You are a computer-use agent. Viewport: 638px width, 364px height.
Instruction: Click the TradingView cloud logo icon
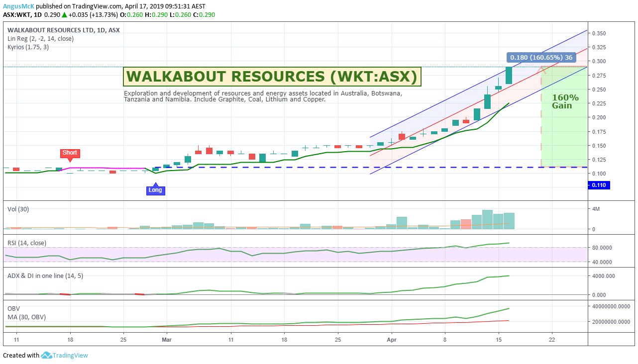tap(47, 355)
